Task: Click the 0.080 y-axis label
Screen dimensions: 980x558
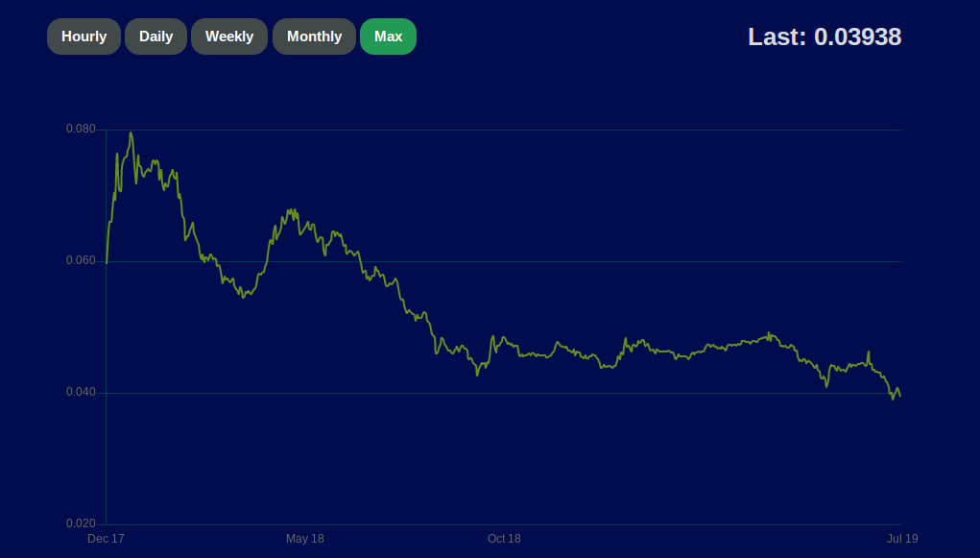Action: pyautogui.click(x=81, y=129)
